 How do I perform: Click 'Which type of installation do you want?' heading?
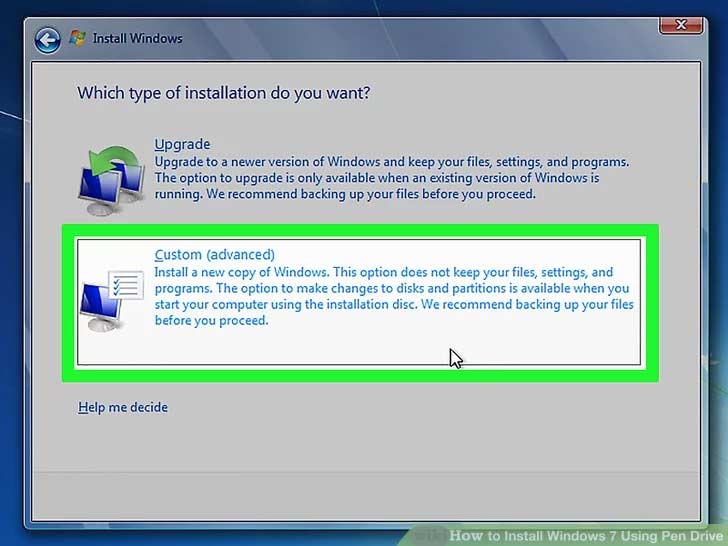[x=224, y=93]
